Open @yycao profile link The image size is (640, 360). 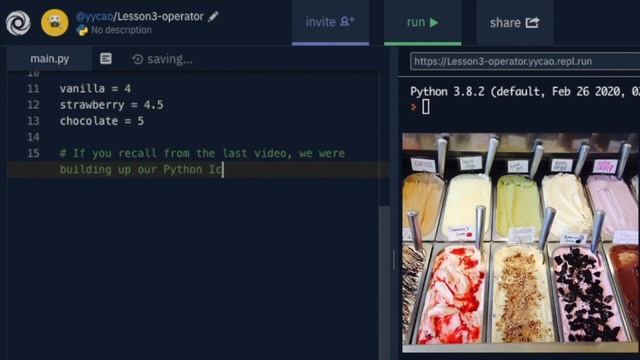click(x=94, y=16)
